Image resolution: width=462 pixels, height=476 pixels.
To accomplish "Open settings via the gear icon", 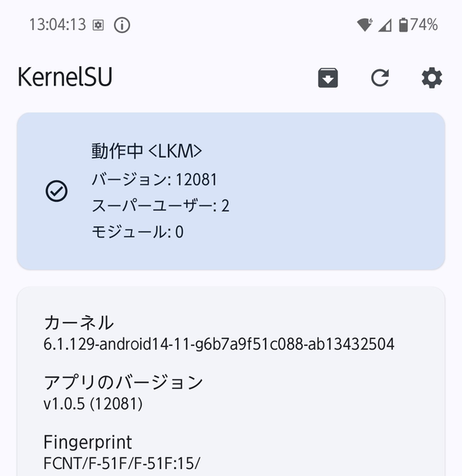I will tap(432, 78).
